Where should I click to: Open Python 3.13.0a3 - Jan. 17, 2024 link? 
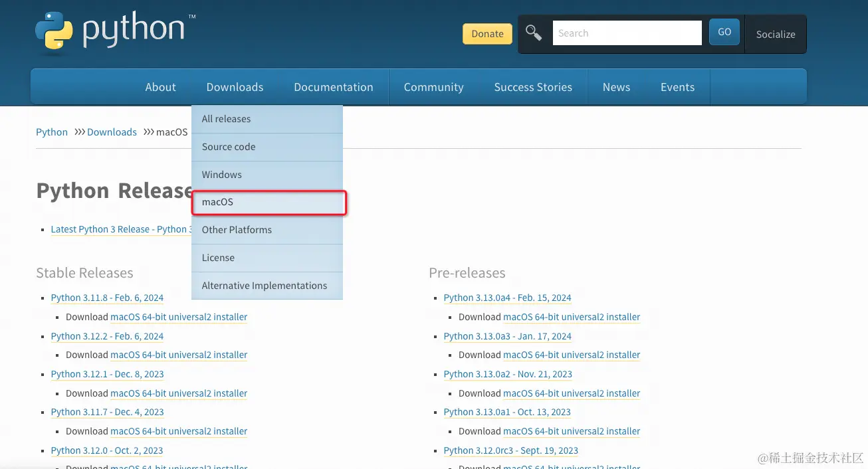tap(508, 336)
